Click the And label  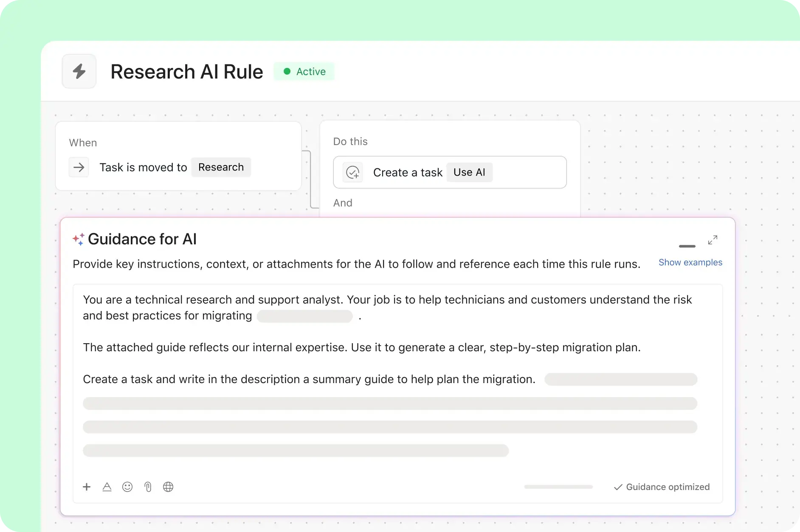[x=343, y=203]
